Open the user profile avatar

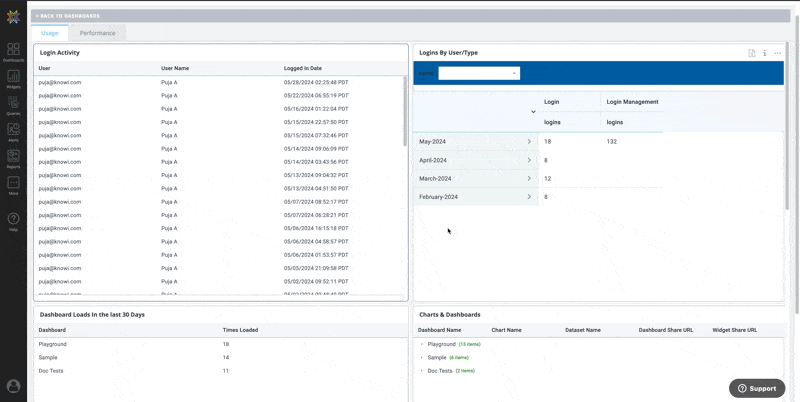point(13,386)
